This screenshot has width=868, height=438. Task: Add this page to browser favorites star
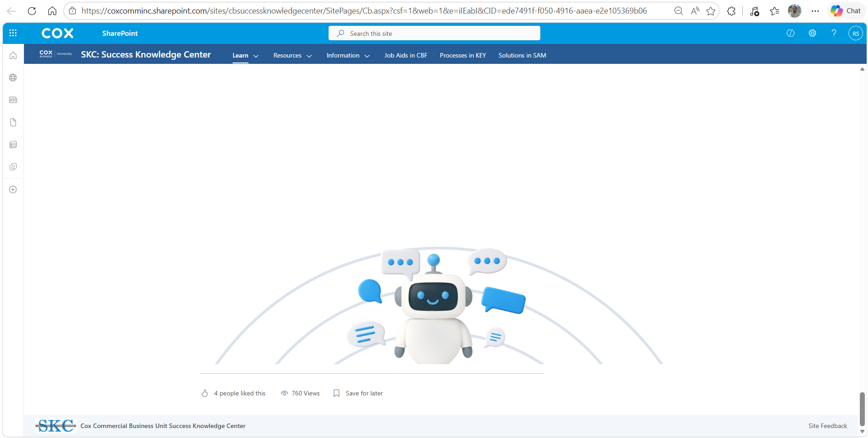tap(711, 11)
